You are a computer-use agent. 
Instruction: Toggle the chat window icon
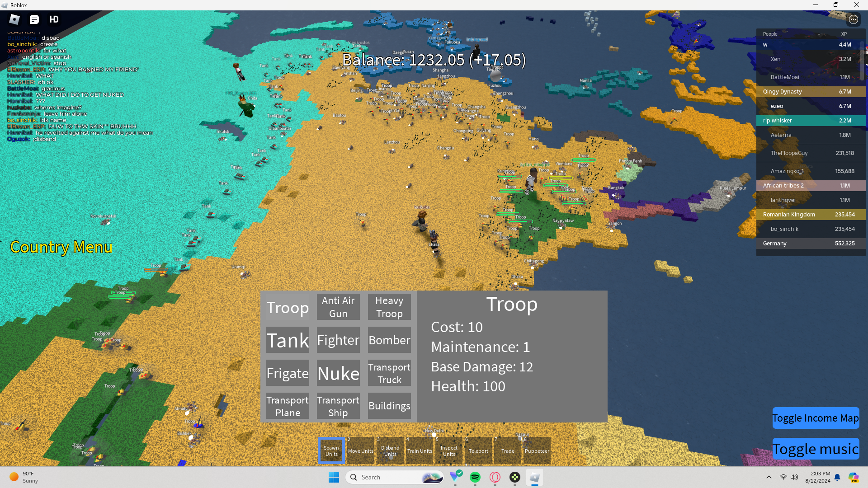tap(34, 19)
